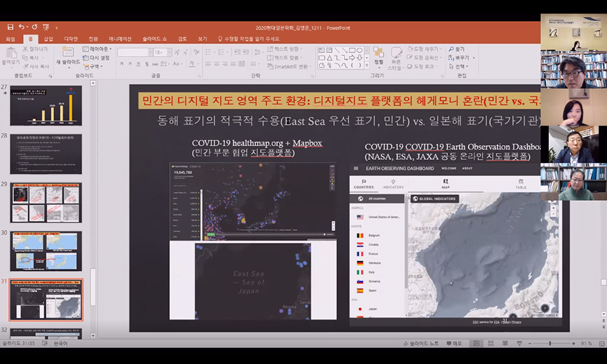
Task: Select the rectangle shape in gallery
Action: pyautogui.click(x=352, y=50)
